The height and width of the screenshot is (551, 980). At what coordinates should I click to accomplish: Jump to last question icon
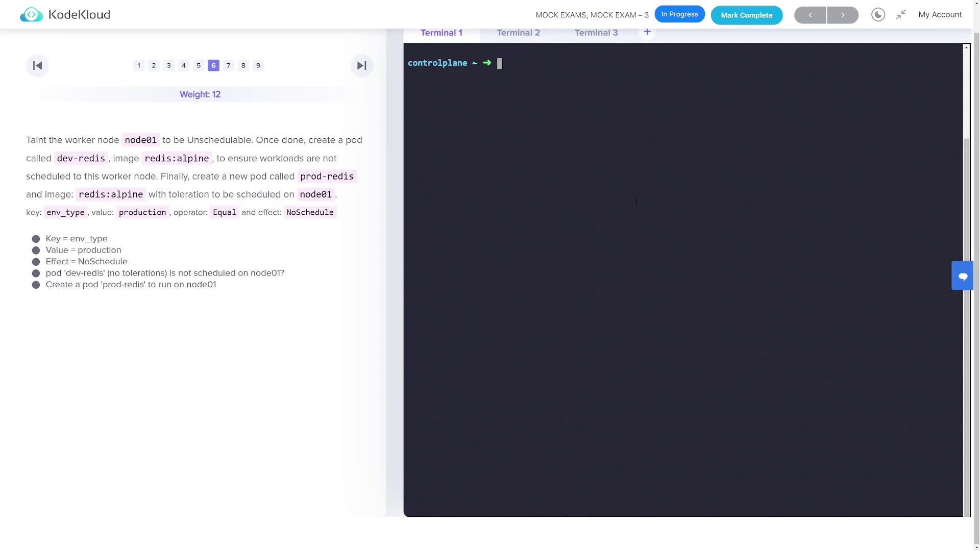tap(361, 66)
